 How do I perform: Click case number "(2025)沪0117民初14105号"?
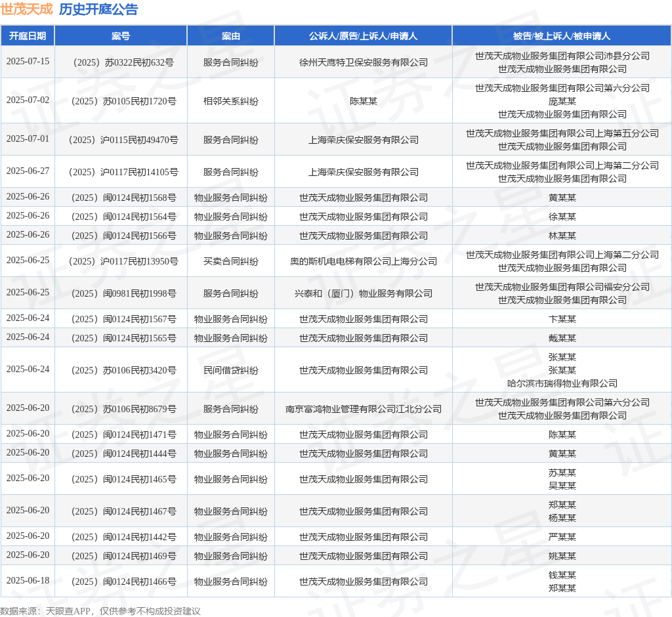tap(123, 172)
